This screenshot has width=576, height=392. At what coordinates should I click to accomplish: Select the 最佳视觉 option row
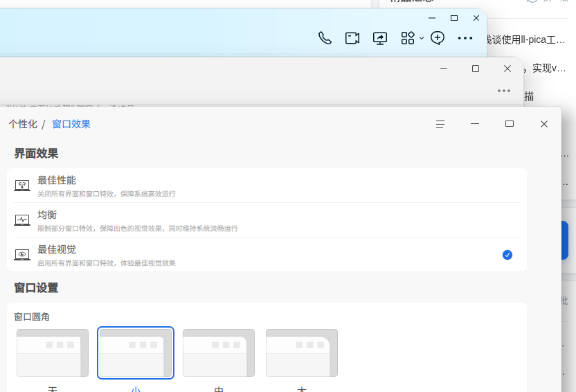point(267,255)
